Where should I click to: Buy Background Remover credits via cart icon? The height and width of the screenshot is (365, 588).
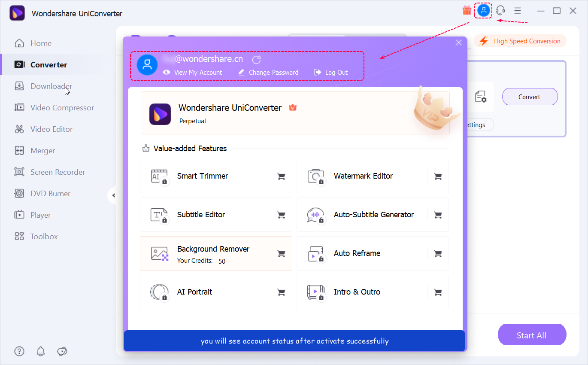pos(282,253)
